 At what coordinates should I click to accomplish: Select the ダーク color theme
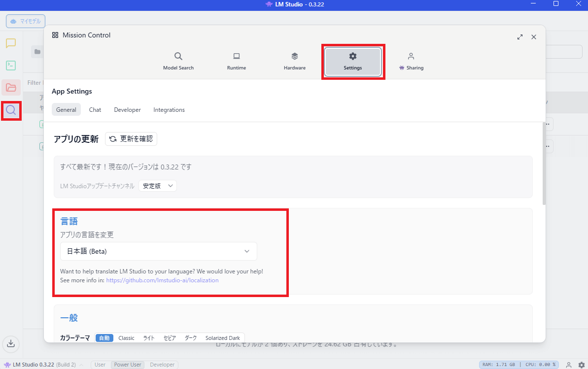pos(191,338)
